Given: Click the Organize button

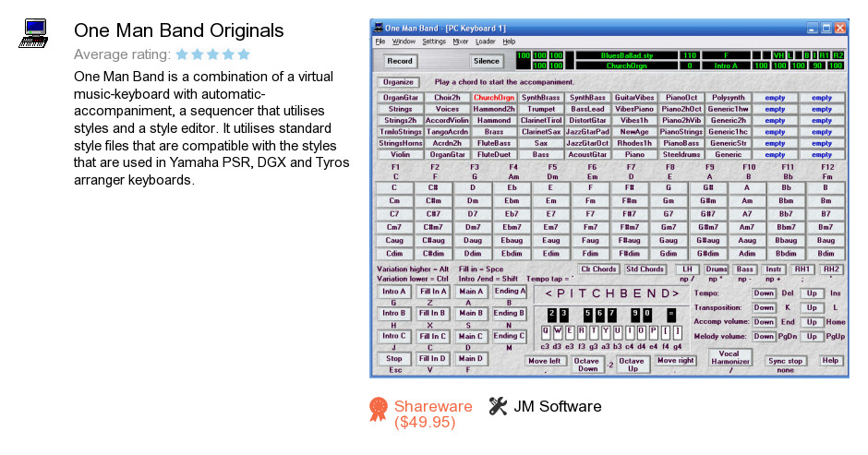Looking at the screenshot, I should click(398, 82).
